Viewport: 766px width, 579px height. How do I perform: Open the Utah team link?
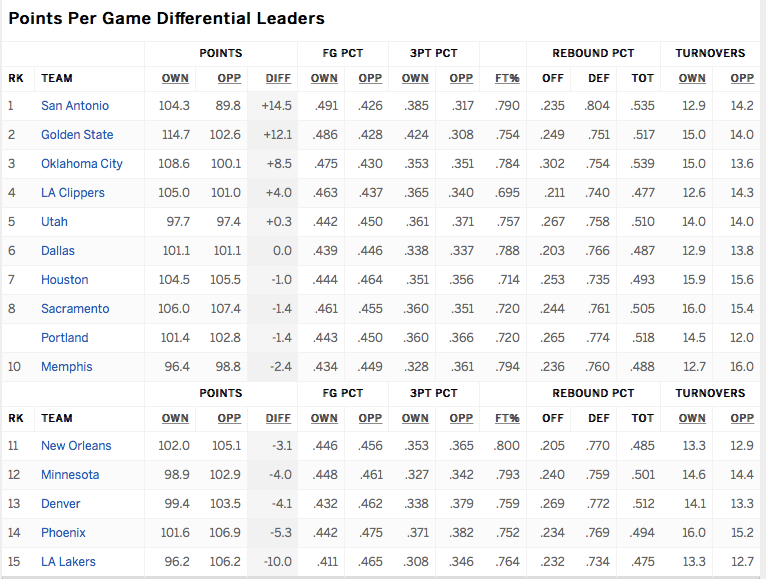coord(54,222)
